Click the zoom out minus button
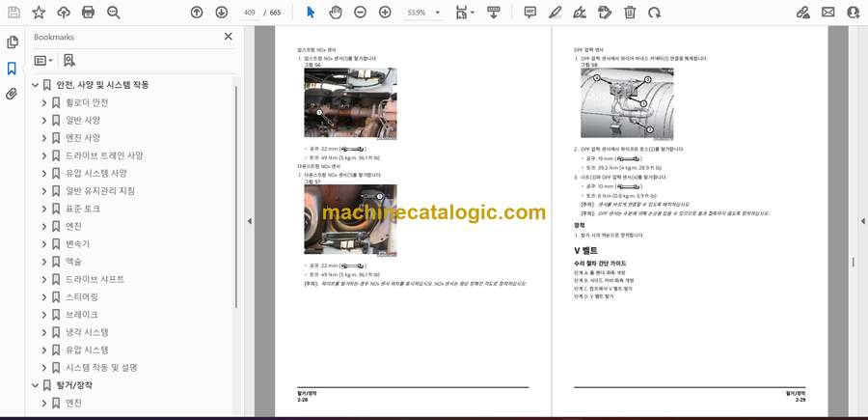The image size is (868, 420). pos(360,13)
